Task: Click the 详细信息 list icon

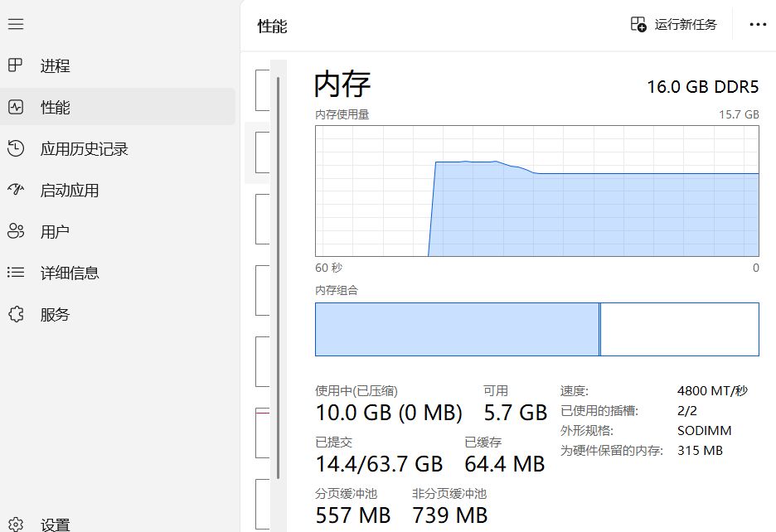Action: tap(16, 272)
